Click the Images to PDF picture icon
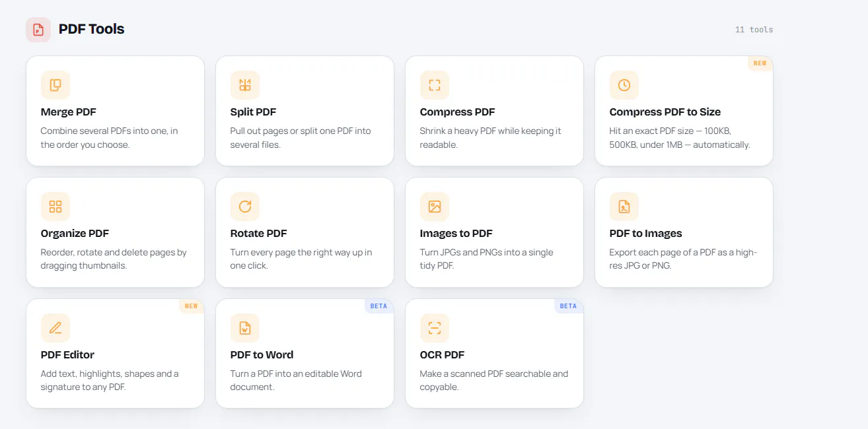 click(435, 207)
